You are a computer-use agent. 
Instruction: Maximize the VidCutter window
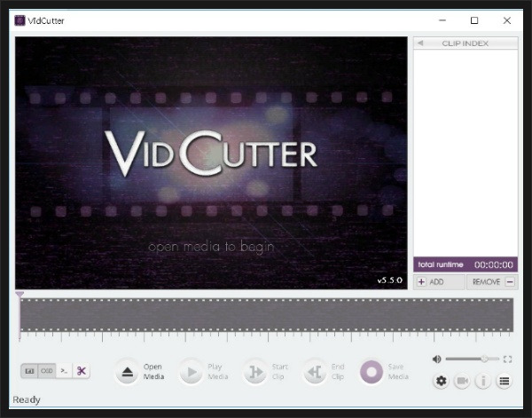click(474, 20)
